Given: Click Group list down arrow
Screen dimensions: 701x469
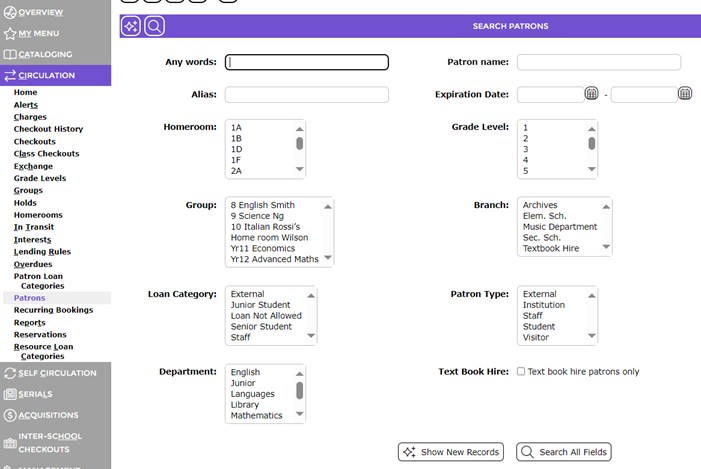Looking at the screenshot, I should (328, 258).
